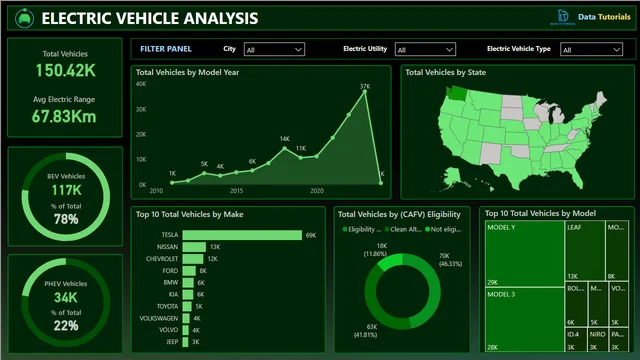Viewport: 640px width, 360px height.
Task: Click 'Total Vehicles by Model Year' title
Action: (x=187, y=72)
